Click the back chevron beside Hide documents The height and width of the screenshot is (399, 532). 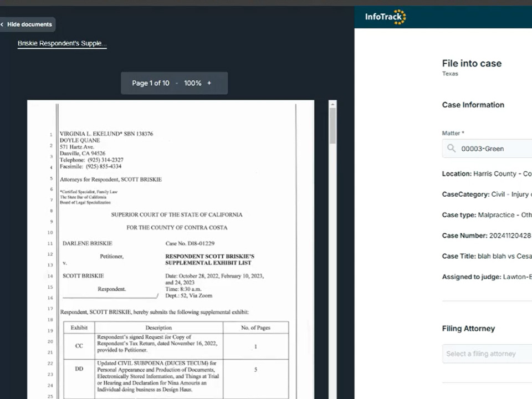pyautogui.click(x=2, y=24)
